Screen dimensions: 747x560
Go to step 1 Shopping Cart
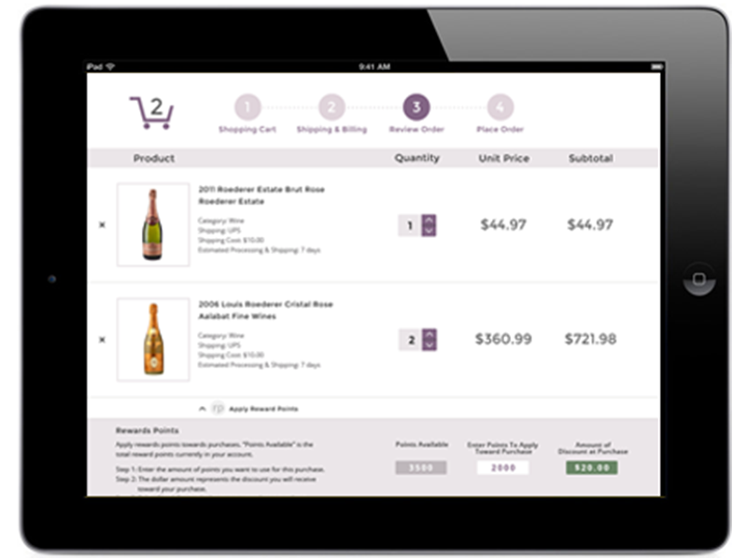click(247, 107)
